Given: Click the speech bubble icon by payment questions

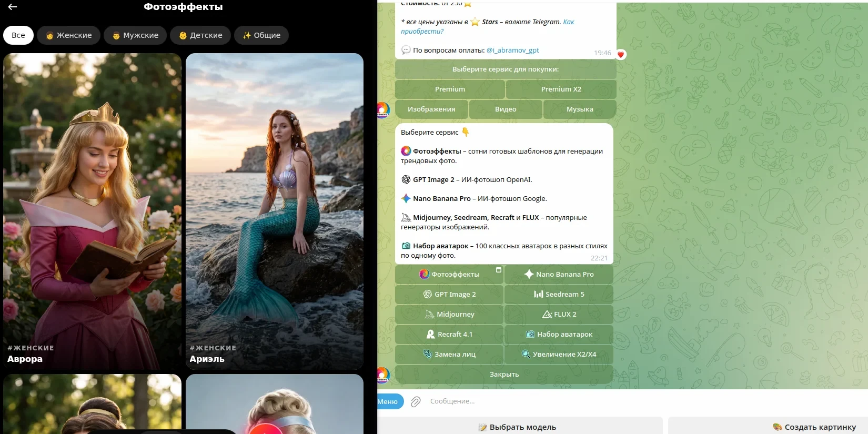Looking at the screenshot, I should [406, 50].
